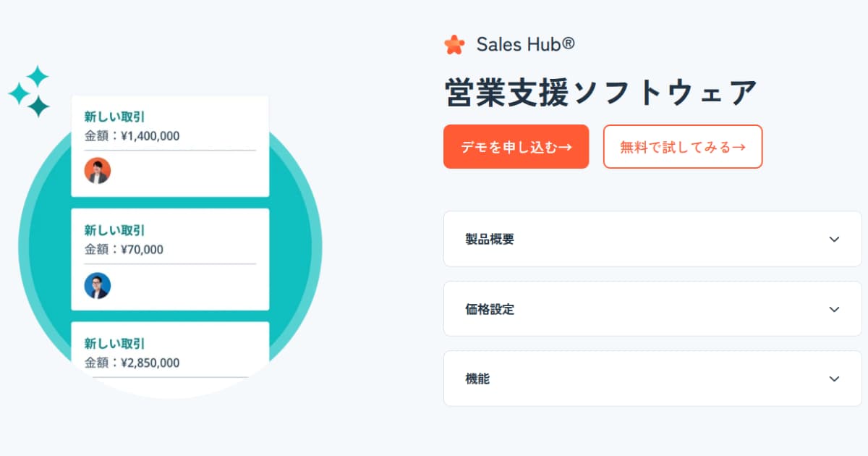
Task: Click the デモを申し込む button
Action: tap(516, 147)
